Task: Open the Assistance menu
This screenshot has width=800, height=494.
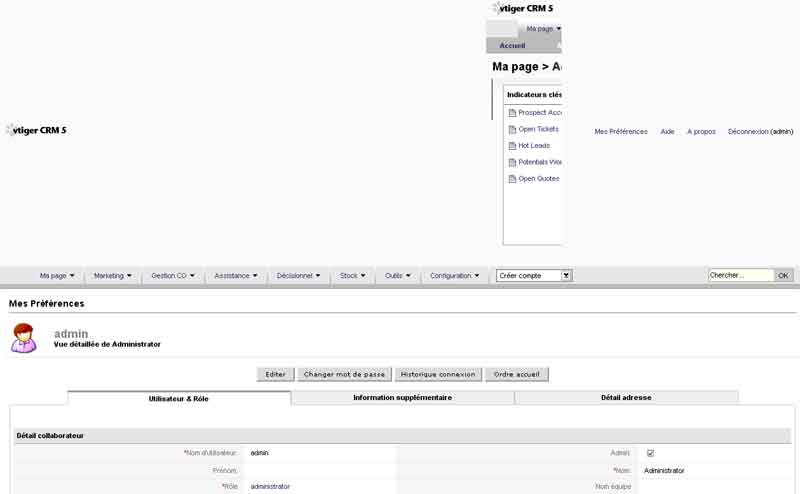Action: point(236,275)
